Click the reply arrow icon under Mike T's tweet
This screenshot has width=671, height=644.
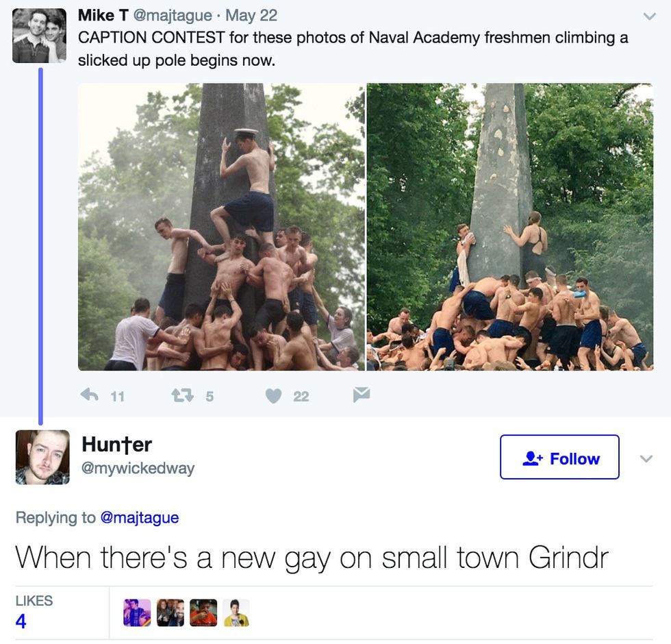click(x=90, y=395)
